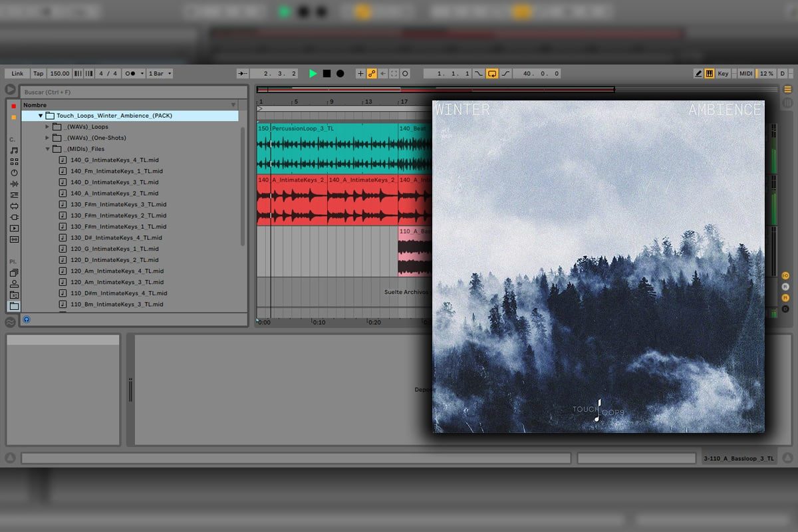Image resolution: width=798 pixels, height=532 pixels.
Task: Open the Clips browser category
Action: click(14, 228)
